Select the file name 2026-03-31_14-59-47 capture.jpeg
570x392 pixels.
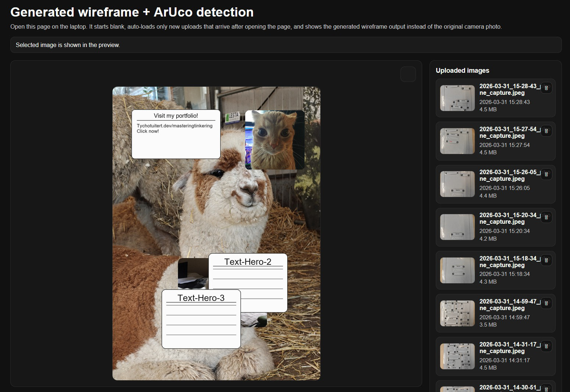[510, 305]
